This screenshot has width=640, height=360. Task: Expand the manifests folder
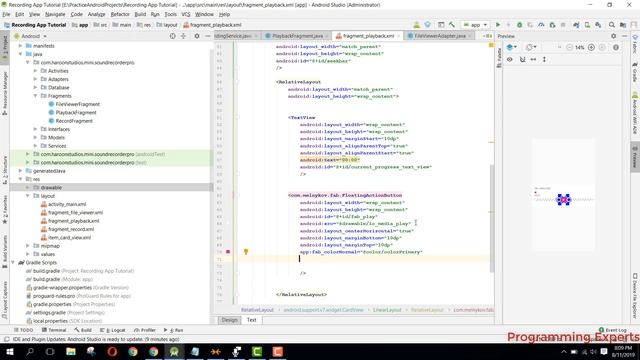(x=20, y=46)
